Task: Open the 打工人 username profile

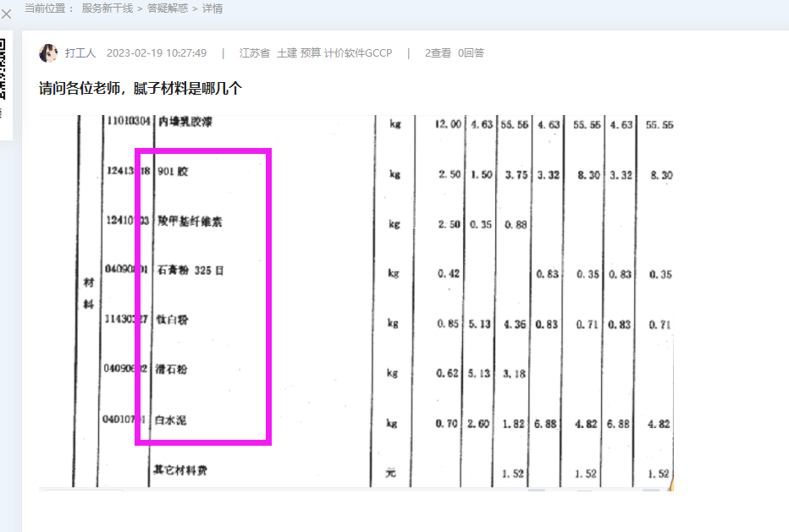Action: 80,52
